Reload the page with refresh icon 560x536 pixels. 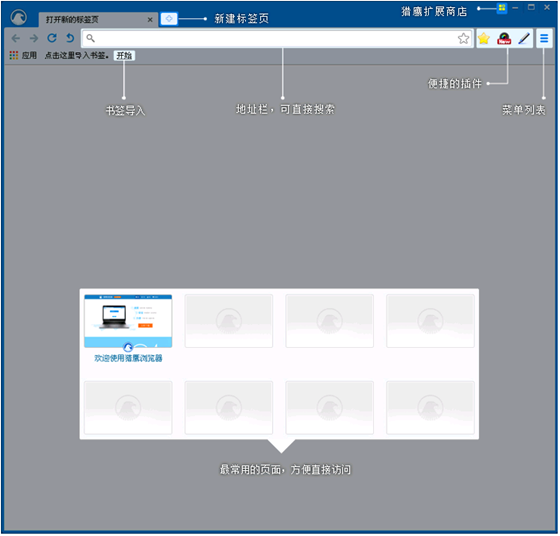[52, 38]
